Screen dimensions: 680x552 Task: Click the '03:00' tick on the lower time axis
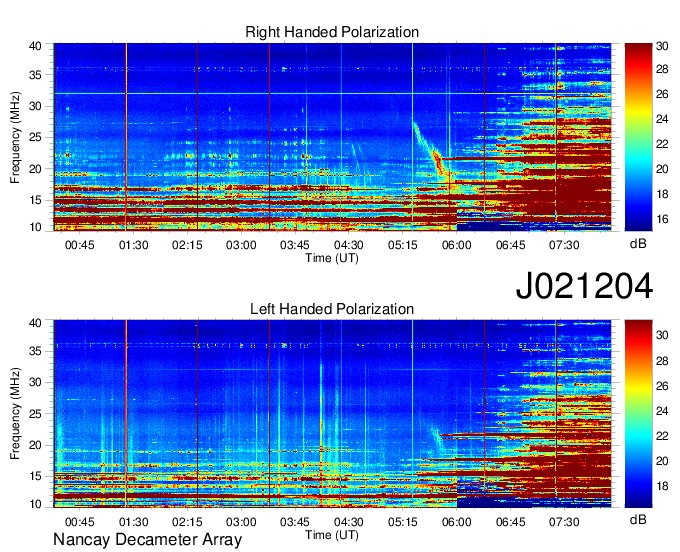point(241,522)
